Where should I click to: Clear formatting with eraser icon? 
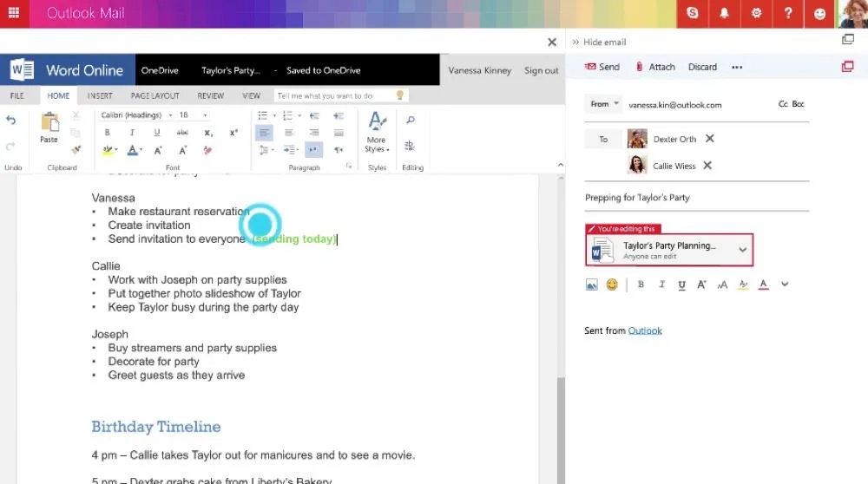[x=207, y=150]
